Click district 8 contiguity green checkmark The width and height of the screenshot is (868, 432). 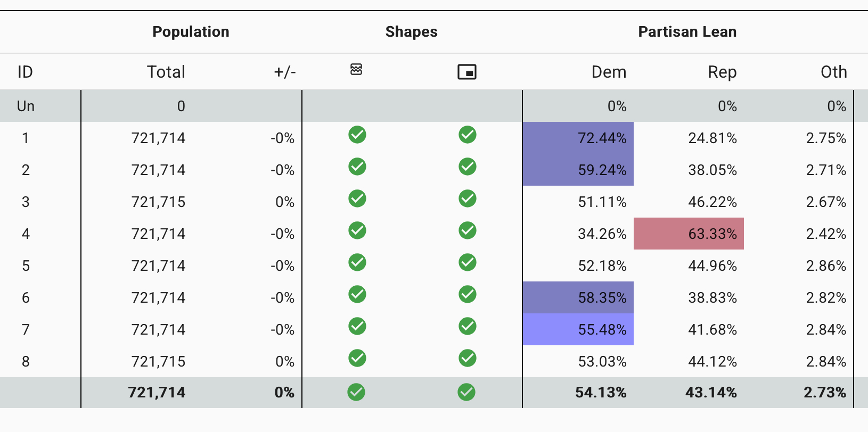click(x=357, y=359)
